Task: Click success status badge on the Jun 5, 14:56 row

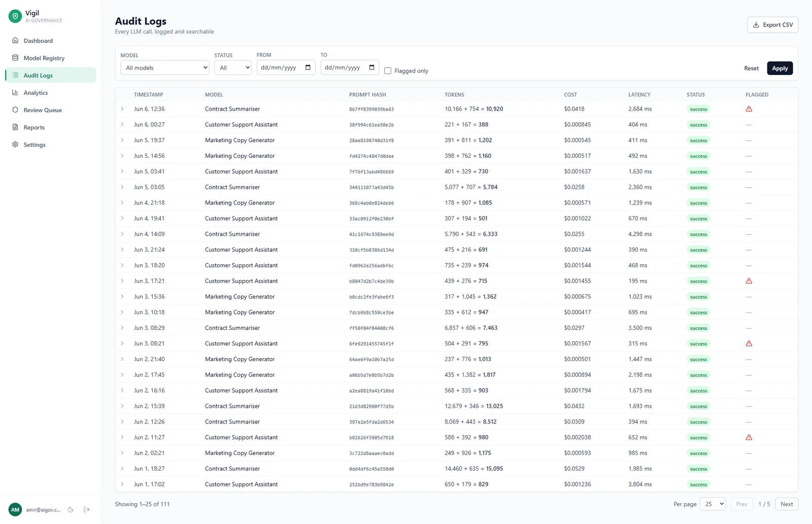Action: [698, 156]
